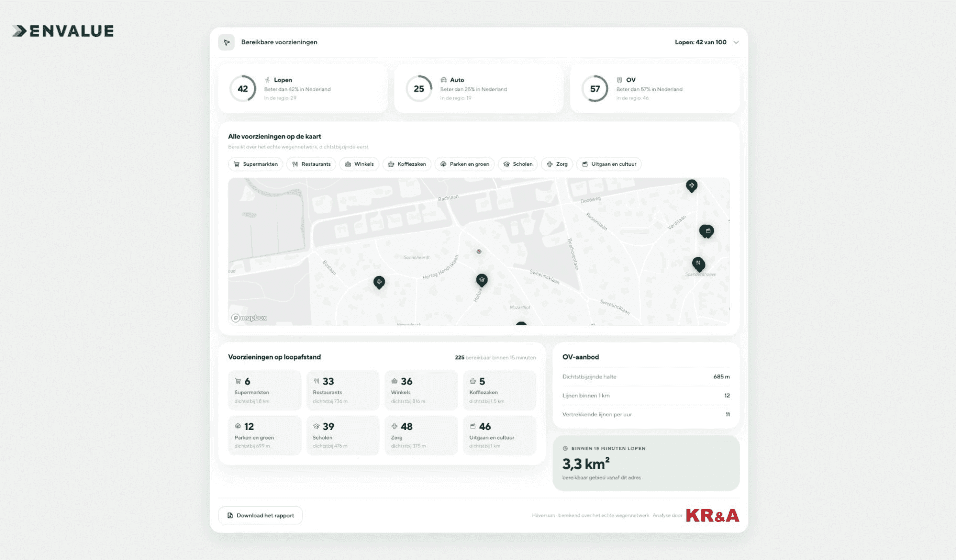
Task: Download het rapport button
Action: pos(260,515)
